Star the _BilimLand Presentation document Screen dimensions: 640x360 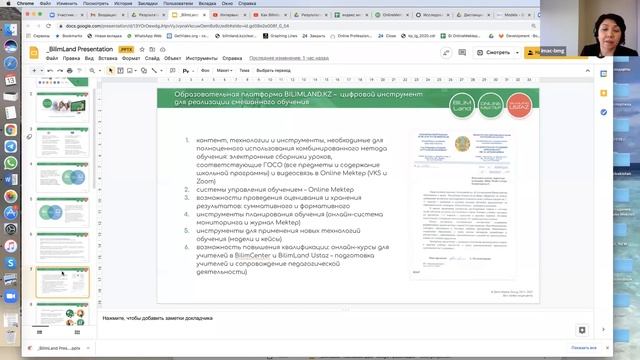142,49
